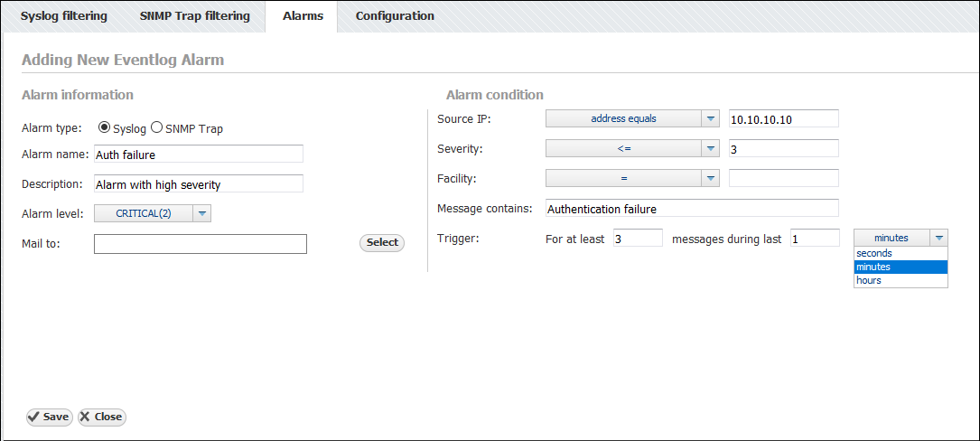Go to the Configuration tab

[395, 16]
